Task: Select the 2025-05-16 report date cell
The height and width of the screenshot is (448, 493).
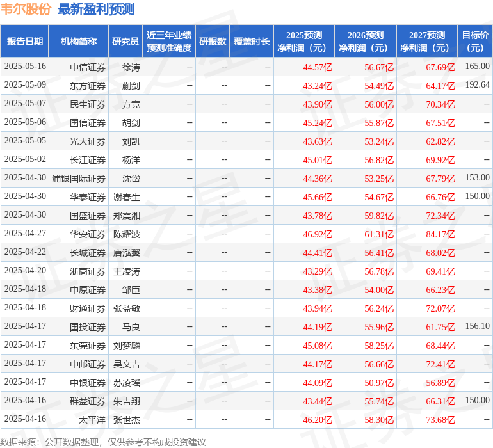Action: pos(25,67)
